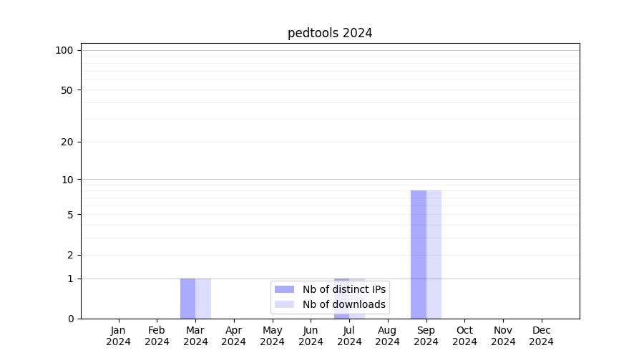
Task: Click the 'Nb of downloads' legend swatch
Action: [x=284, y=304]
